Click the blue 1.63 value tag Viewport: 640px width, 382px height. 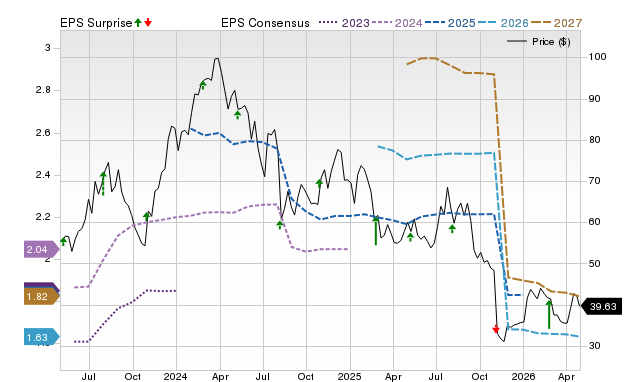[41, 337]
